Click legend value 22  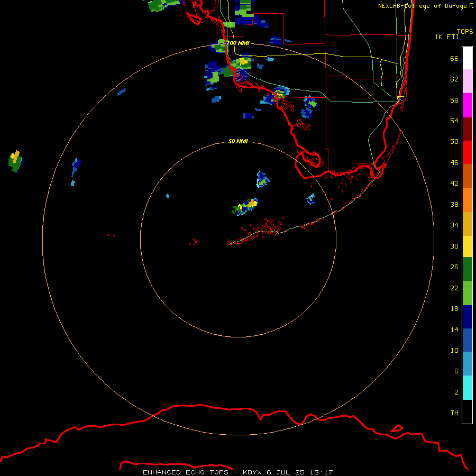[454, 288]
